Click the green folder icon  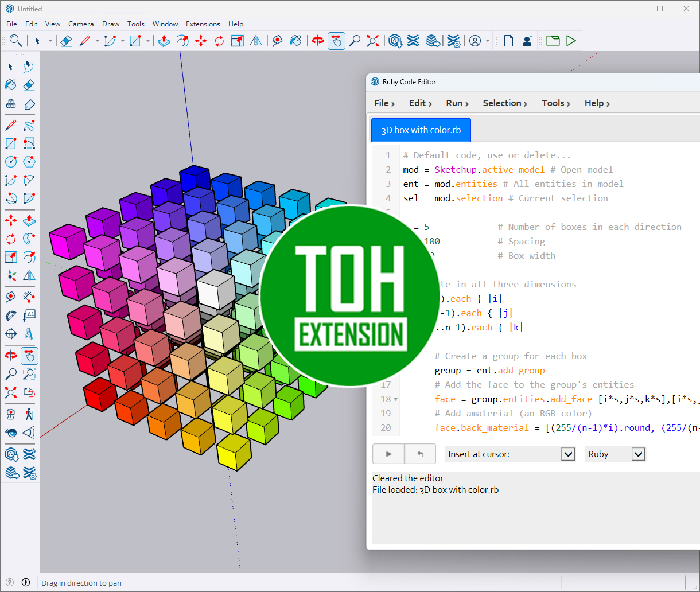pyautogui.click(x=553, y=41)
